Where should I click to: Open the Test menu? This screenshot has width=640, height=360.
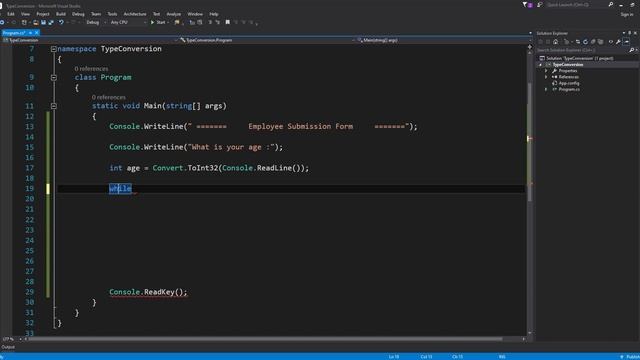156,14
